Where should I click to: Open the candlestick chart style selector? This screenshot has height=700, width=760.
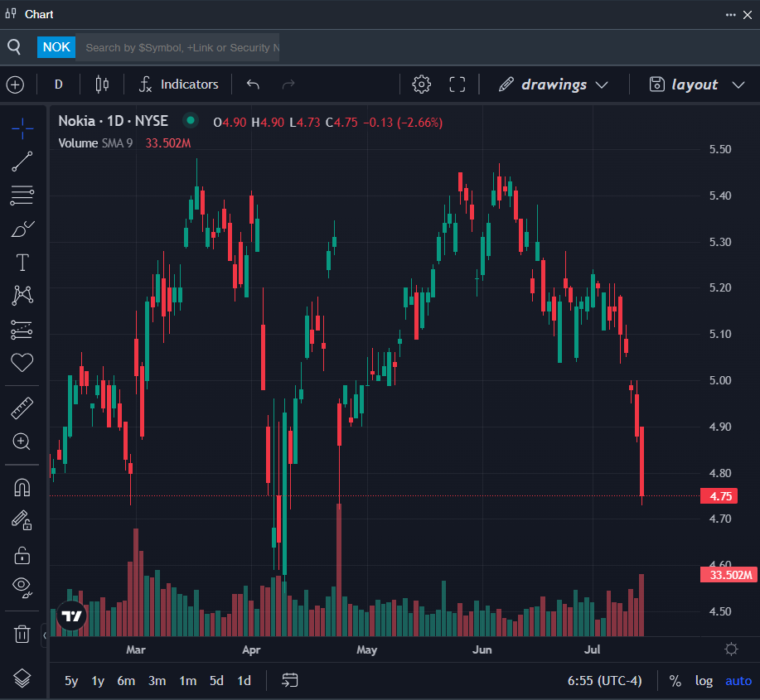(x=102, y=84)
